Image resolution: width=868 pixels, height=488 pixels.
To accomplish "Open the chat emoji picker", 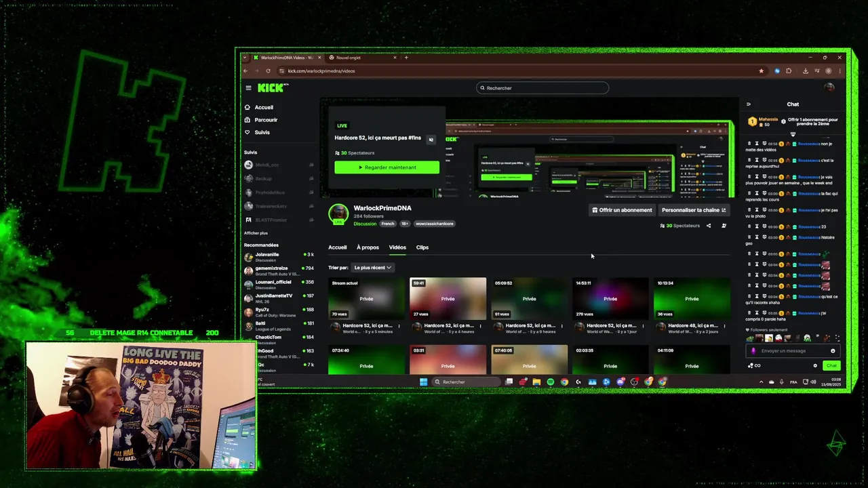I will pyautogui.click(x=833, y=351).
